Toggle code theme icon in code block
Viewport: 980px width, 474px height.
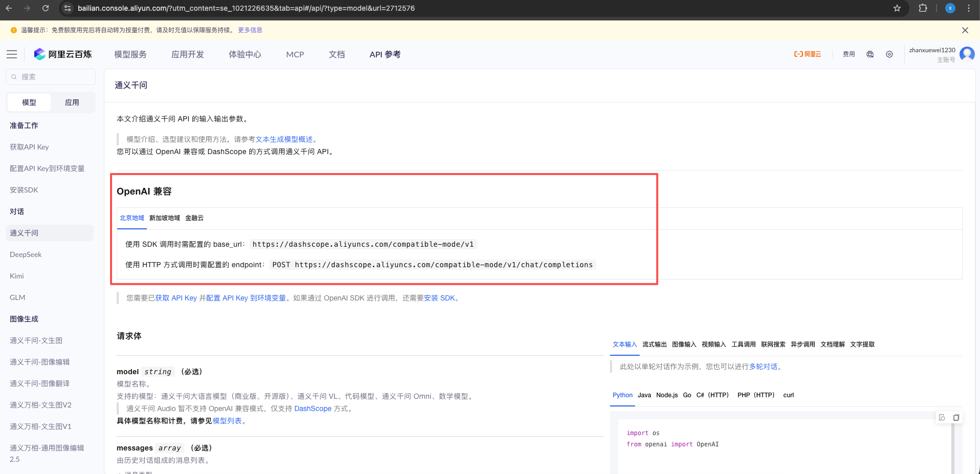click(x=942, y=418)
